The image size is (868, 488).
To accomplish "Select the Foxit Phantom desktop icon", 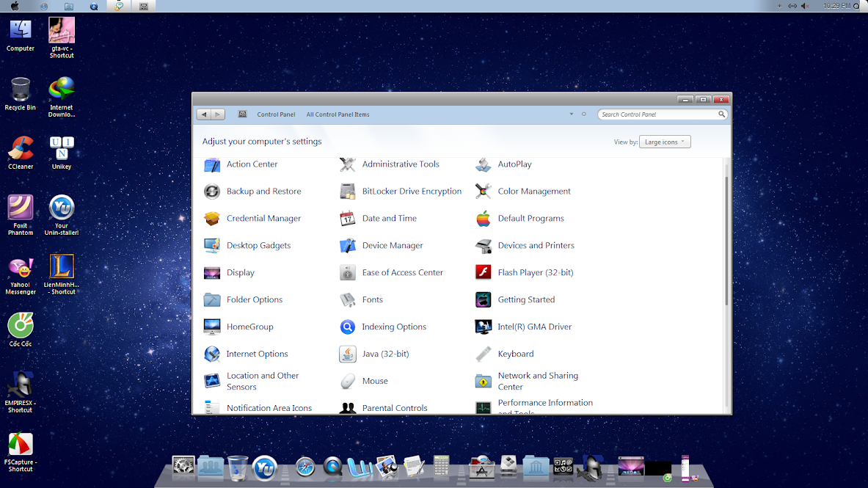I will click(x=21, y=216).
